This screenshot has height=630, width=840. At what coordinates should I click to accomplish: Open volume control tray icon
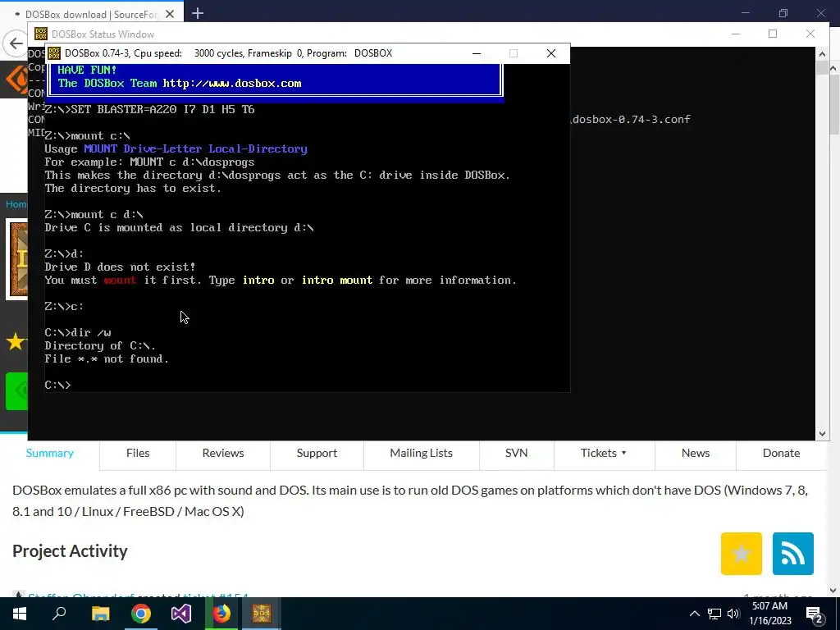(733, 614)
